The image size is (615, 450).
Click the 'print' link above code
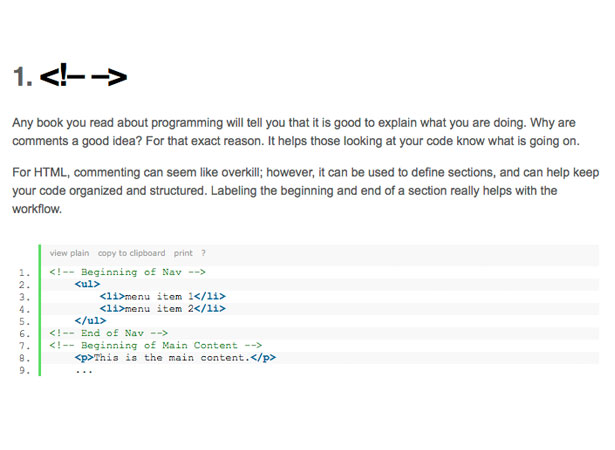pyautogui.click(x=183, y=253)
